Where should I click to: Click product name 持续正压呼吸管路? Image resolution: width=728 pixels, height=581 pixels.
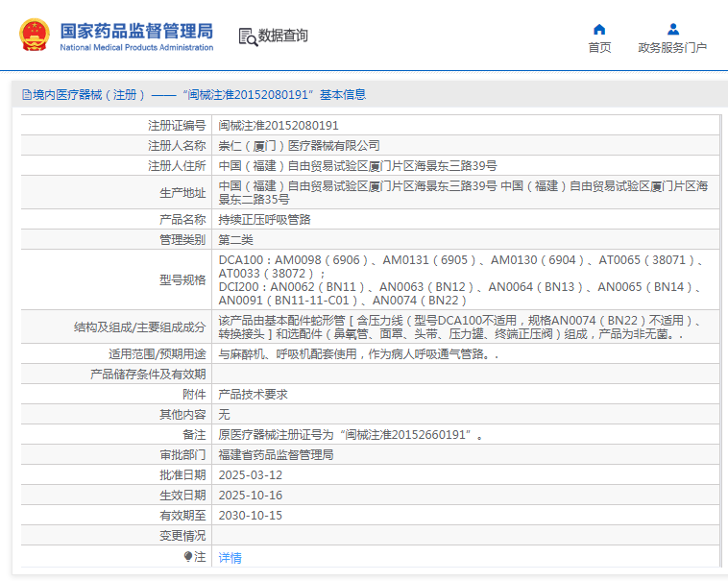[x=264, y=220]
